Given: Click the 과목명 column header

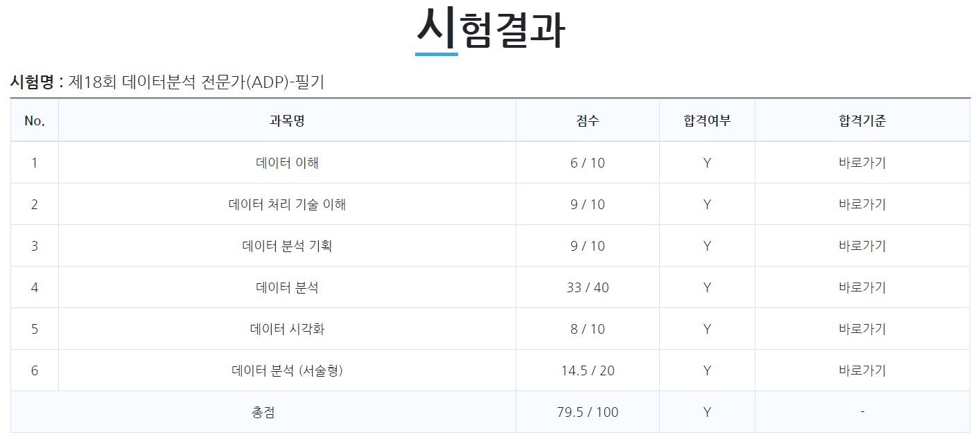Looking at the screenshot, I should [x=288, y=120].
